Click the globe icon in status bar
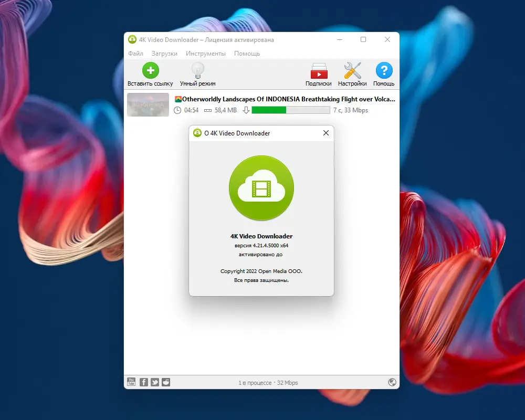The image size is (525, 420). (392, 382)
